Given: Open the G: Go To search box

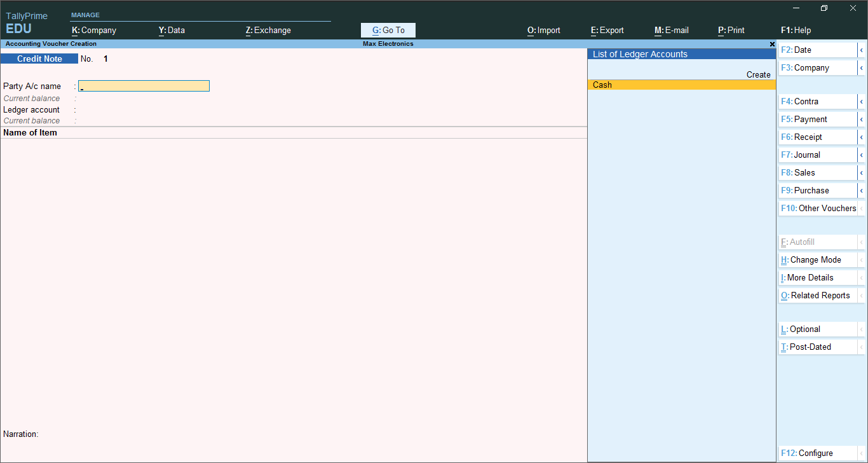Looking at the screenshot, I should click(388, 30).
